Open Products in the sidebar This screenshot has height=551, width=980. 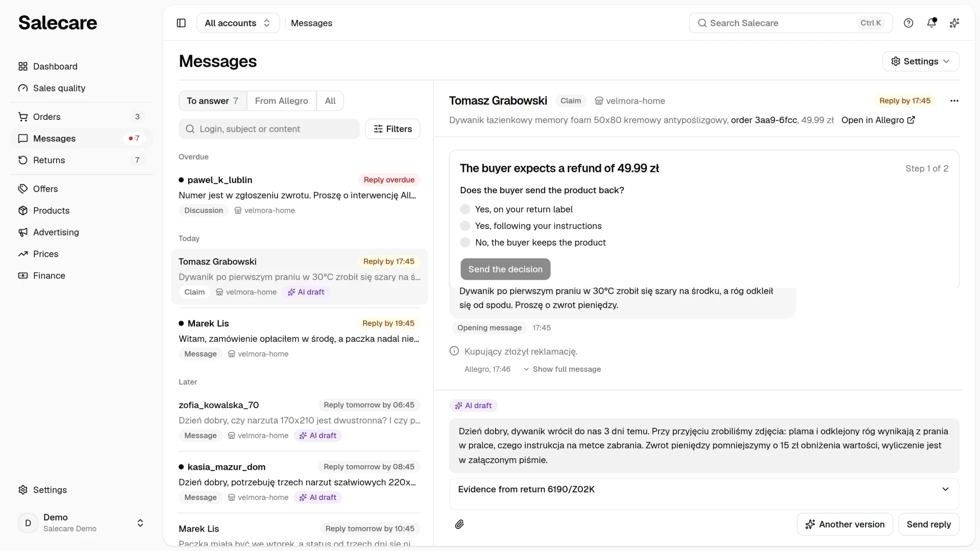(82, 211)
